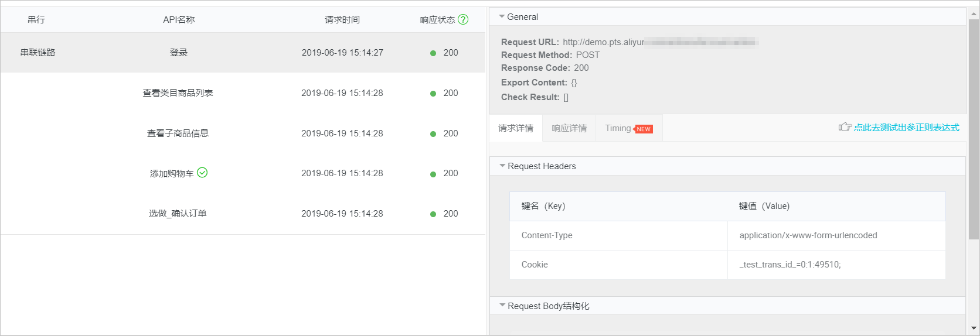This screenshot has width=980, height=336.
Task: Select the 登录 API row
Action: coord(243,53)
